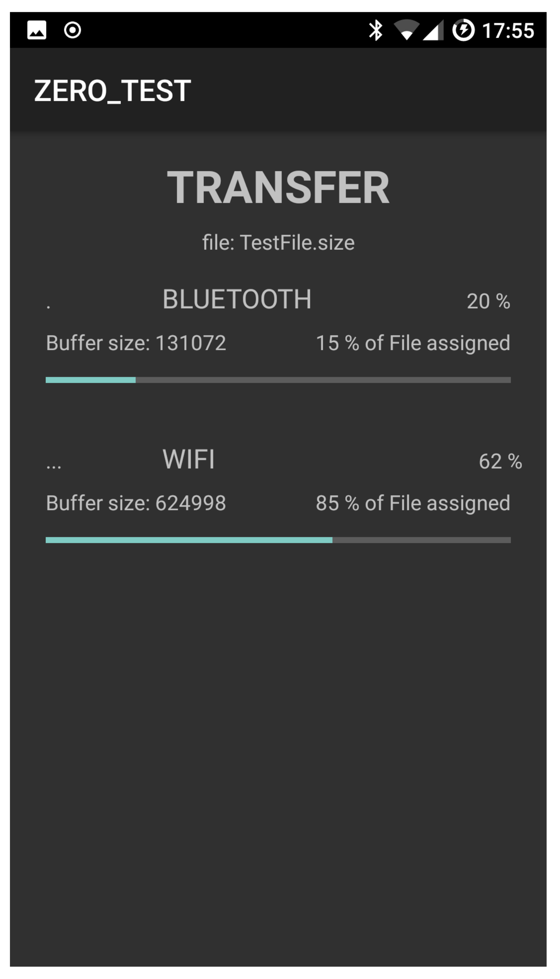
Task: Tap the 17:55 clock display
Action: coord(508,31)
